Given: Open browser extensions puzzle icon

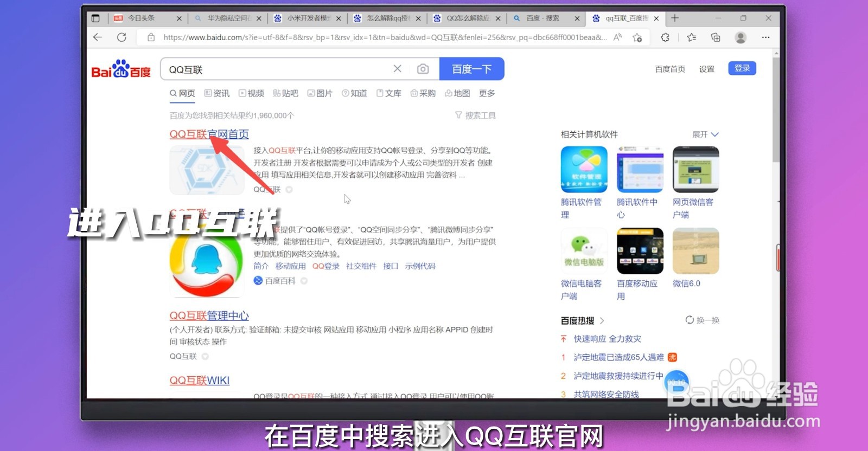Looking at the screenshot, I should click(665, 37).
